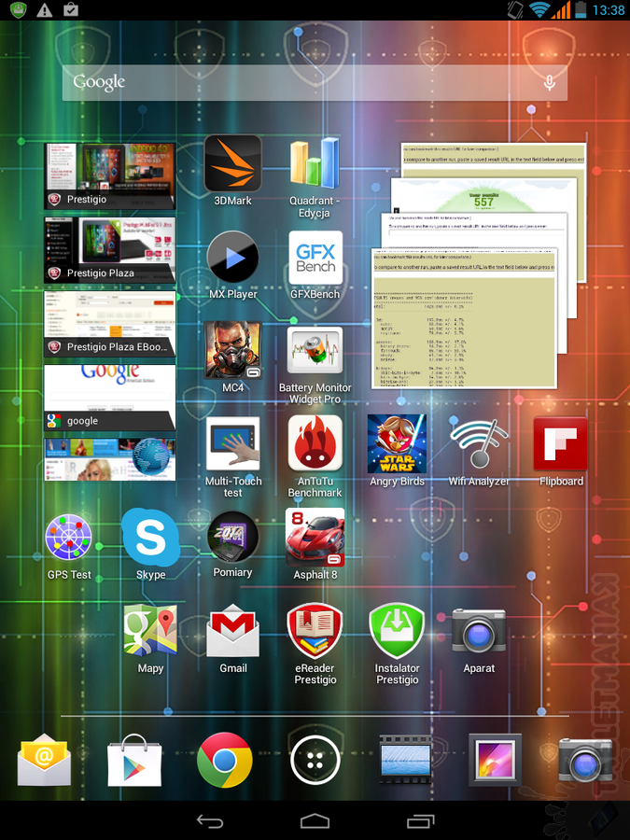Viewport: 630px width, 840px height.
Task: Open the stacked page showing 557
Action: (x=483, y=194)
